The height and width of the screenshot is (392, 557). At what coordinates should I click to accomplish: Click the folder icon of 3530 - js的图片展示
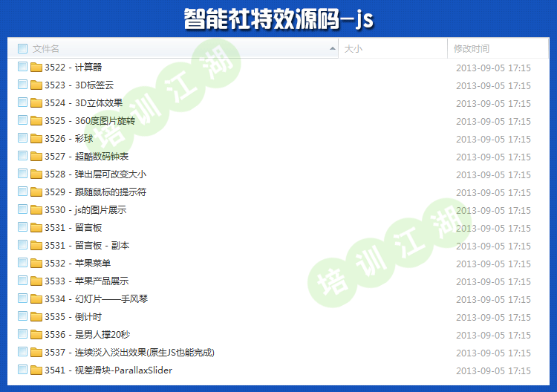pos(36,210)
